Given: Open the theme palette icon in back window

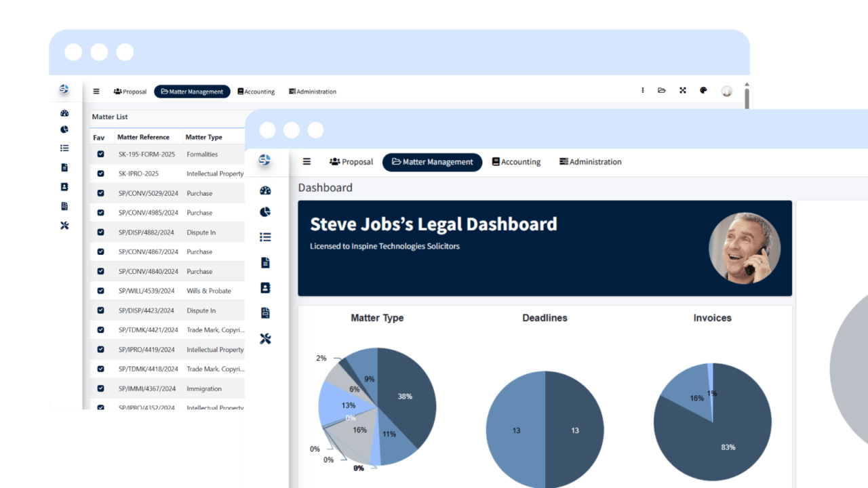Looking at the screenshot, I should pos(703,90).
